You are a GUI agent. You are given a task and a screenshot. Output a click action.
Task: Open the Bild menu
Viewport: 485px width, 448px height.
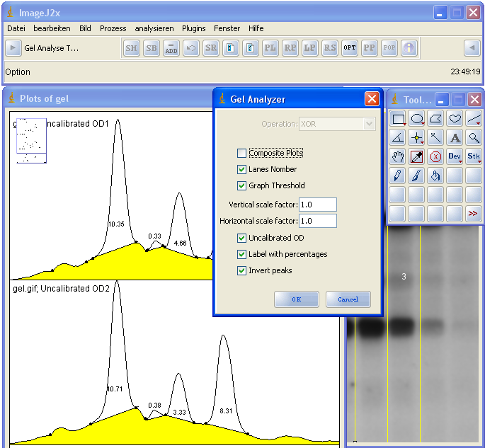click(85, 28)
